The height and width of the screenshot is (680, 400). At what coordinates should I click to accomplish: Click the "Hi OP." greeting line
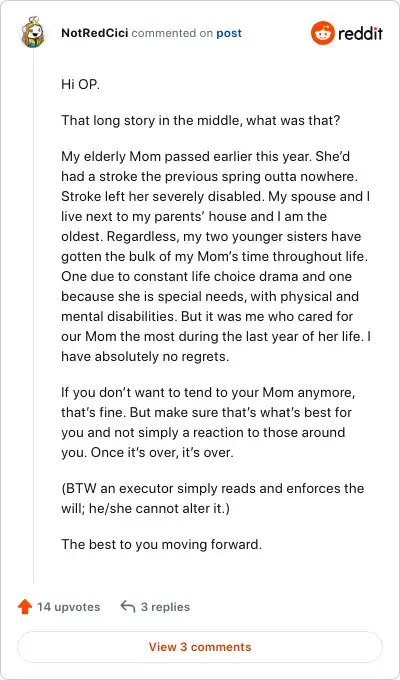coord(81,84)
